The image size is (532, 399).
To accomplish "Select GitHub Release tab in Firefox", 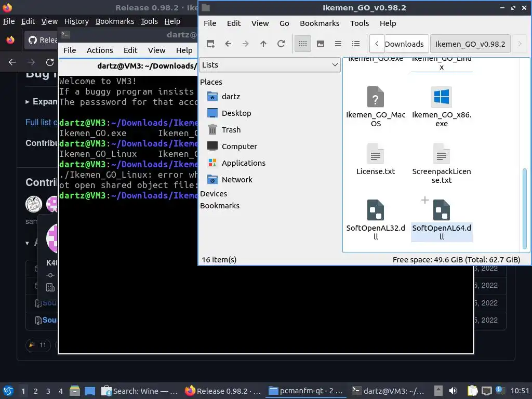I will pos(41,40).
